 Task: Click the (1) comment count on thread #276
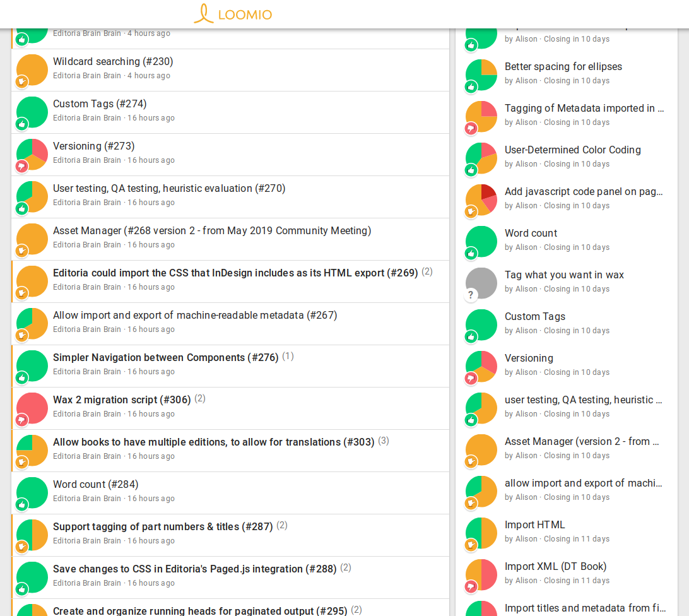click(288, 356)
